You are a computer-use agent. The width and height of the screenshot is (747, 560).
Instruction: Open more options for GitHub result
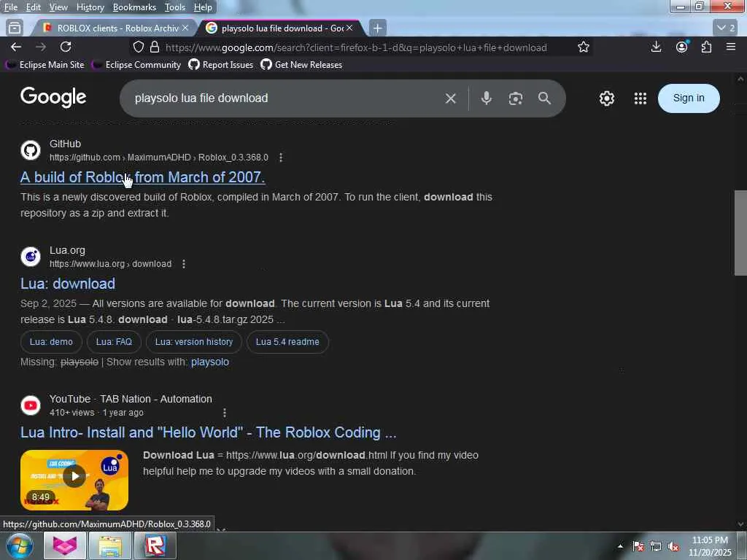(281, 157)
